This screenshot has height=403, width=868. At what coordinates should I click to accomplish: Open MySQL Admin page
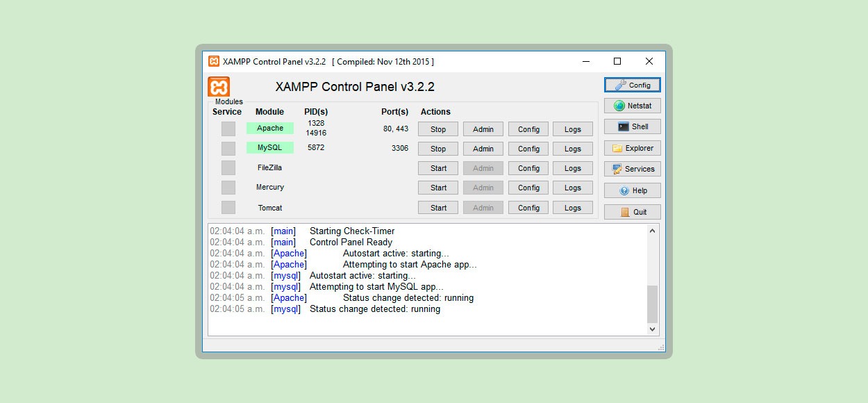click(x=483, y=149)
